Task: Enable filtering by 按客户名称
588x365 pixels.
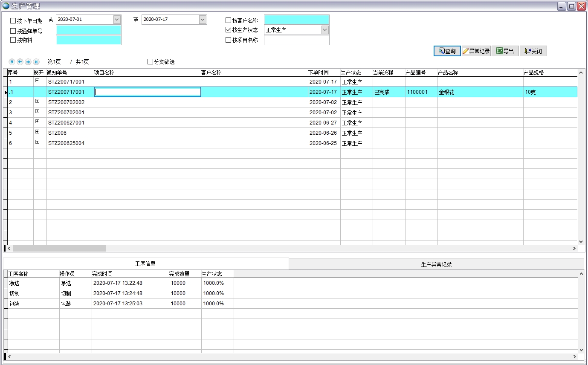Action: [x=229, y=20]
